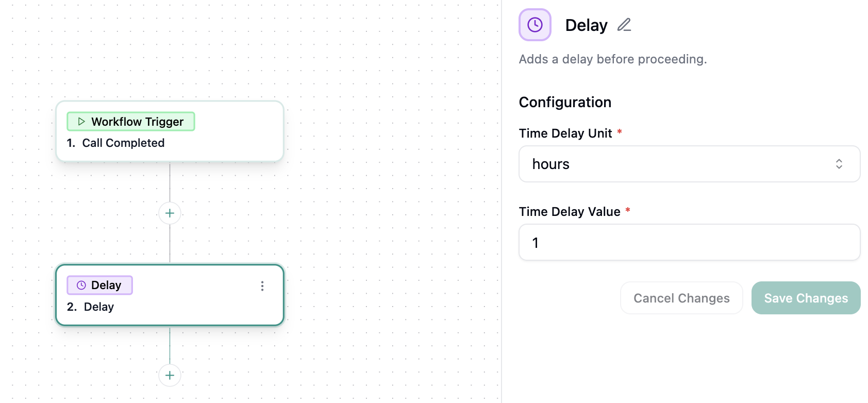The image size is (868, 403).
Task: Click the large purple clock icon
Action: click(535, 25)
